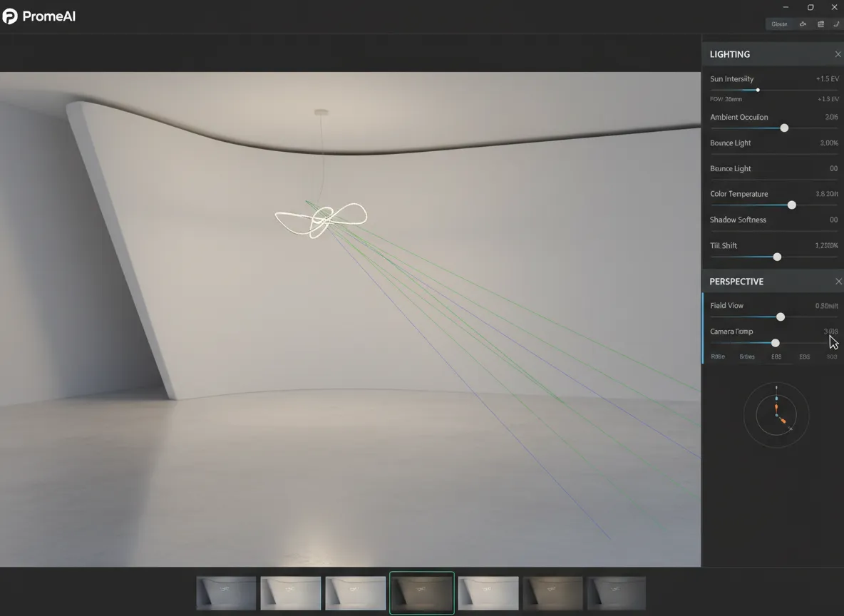Click the PromeAI logo icon
844x616 pixels.
(10, 16)
